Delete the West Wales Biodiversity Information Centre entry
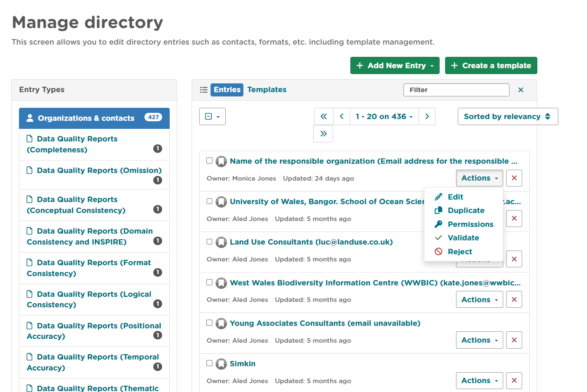Viewport: 587px width, 392px height. 514,299
